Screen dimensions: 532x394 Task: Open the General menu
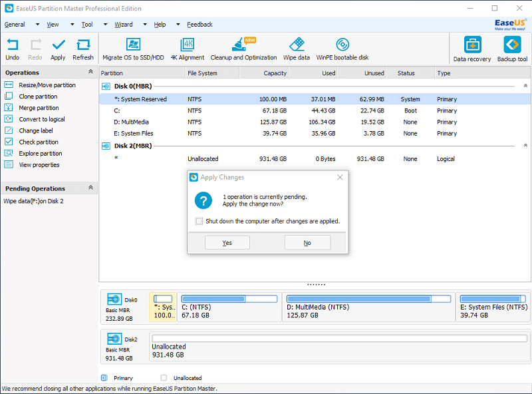(15, 25)
